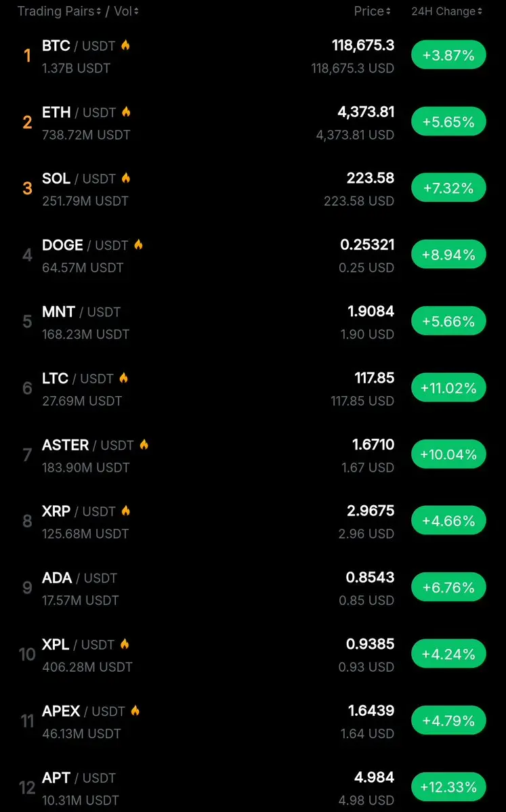
Task: Click the SOL price 223.58
Action: coord(371,178)
